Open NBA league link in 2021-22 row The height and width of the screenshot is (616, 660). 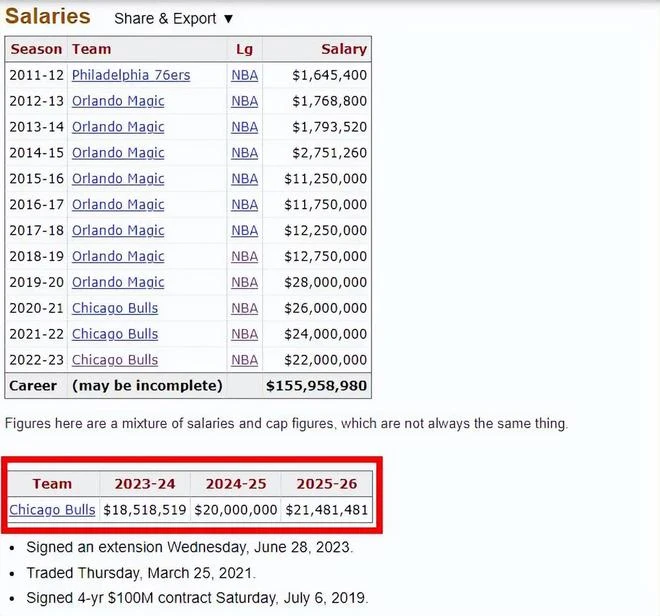pyautogui.click(x=245, y=334)
